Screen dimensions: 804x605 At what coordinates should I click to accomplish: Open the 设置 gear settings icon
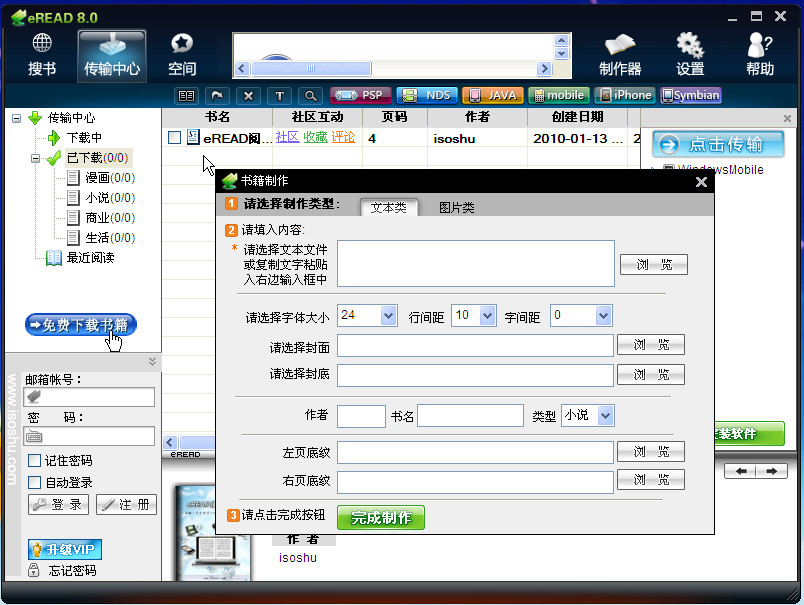(x=690, y=54)
